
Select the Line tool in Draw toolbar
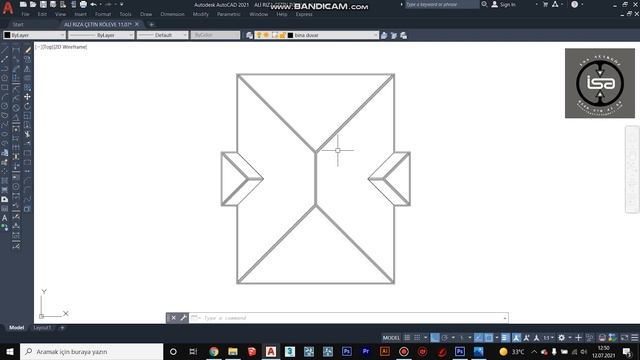[4, 50]
